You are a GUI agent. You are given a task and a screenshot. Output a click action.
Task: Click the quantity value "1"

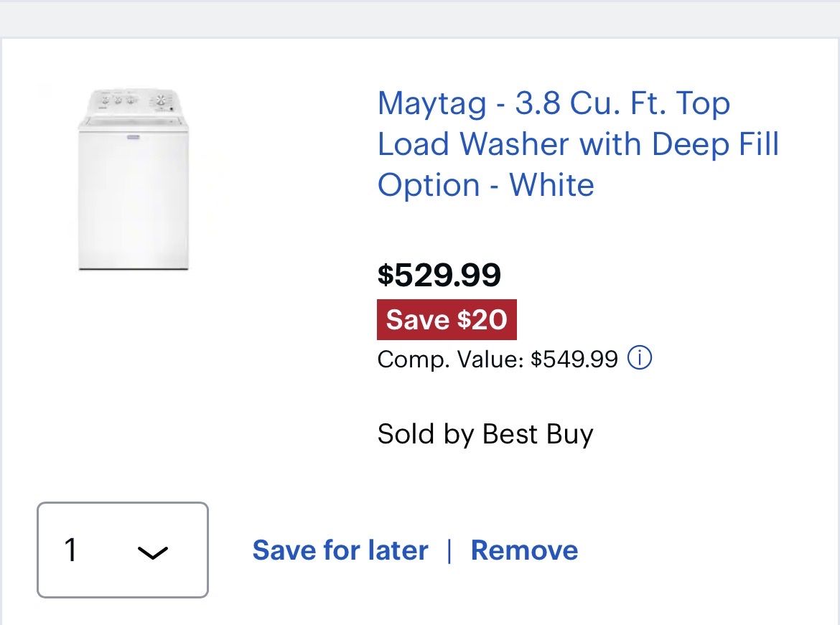70,550
